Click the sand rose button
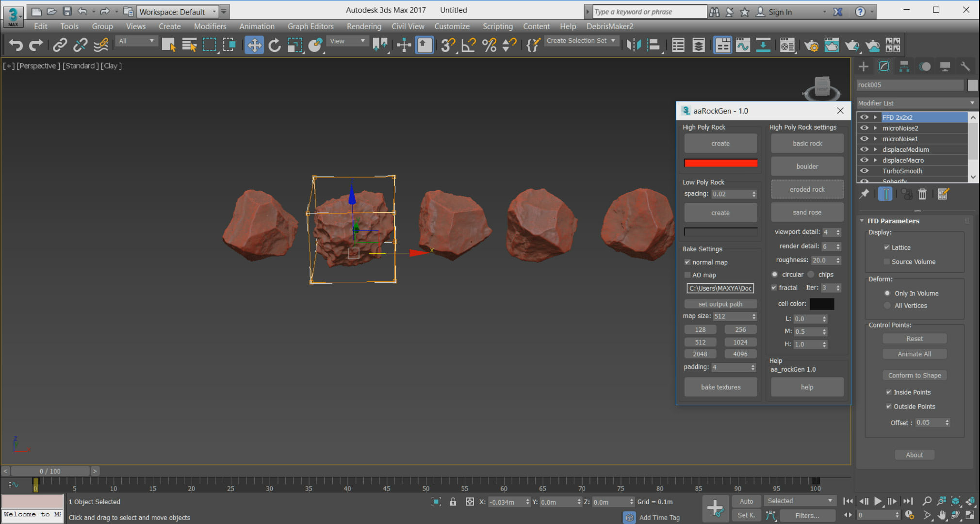Viewport: 980px width, 524px height. (807, 212)
